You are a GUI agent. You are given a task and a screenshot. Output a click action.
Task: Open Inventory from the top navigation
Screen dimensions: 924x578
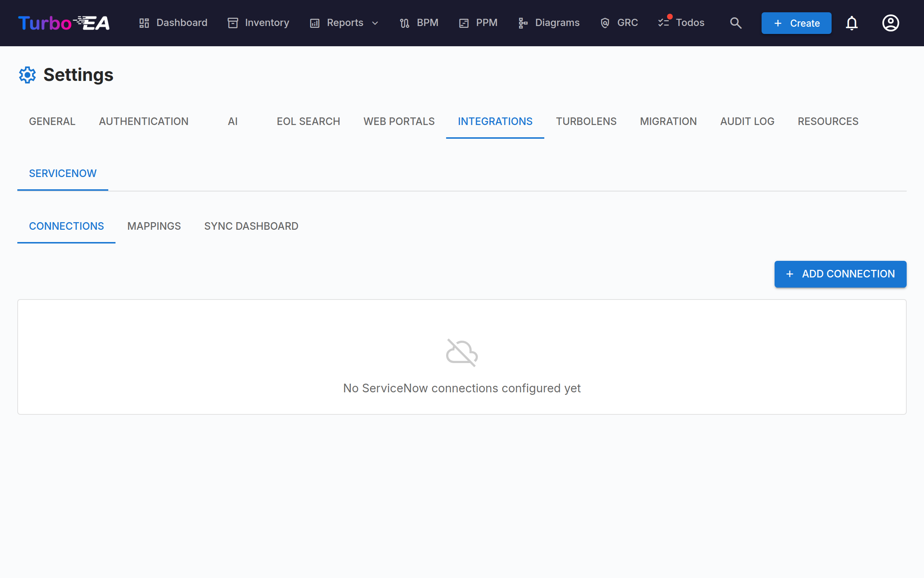coord(258,23)
